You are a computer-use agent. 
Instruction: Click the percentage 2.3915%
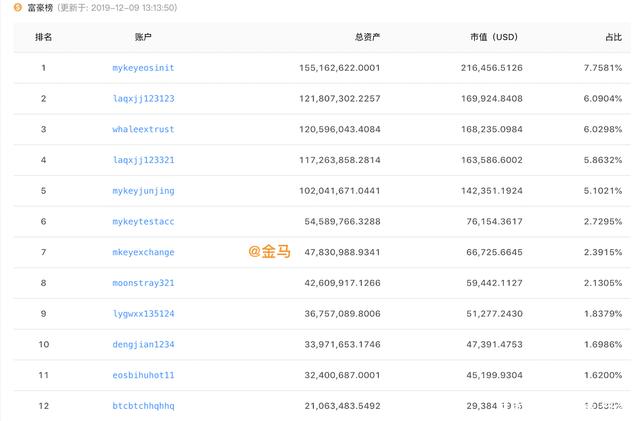pos(603,252)
